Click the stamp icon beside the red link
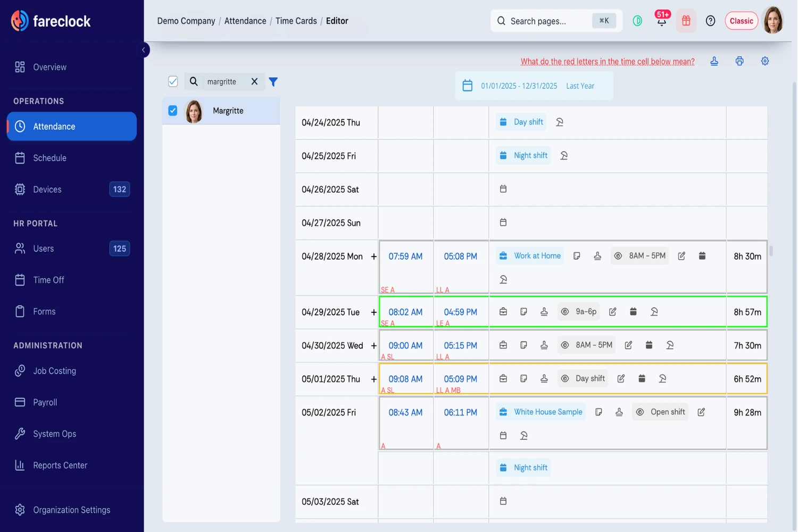The height and width of the screenshot is (532, 798). (x=714, y=61)
